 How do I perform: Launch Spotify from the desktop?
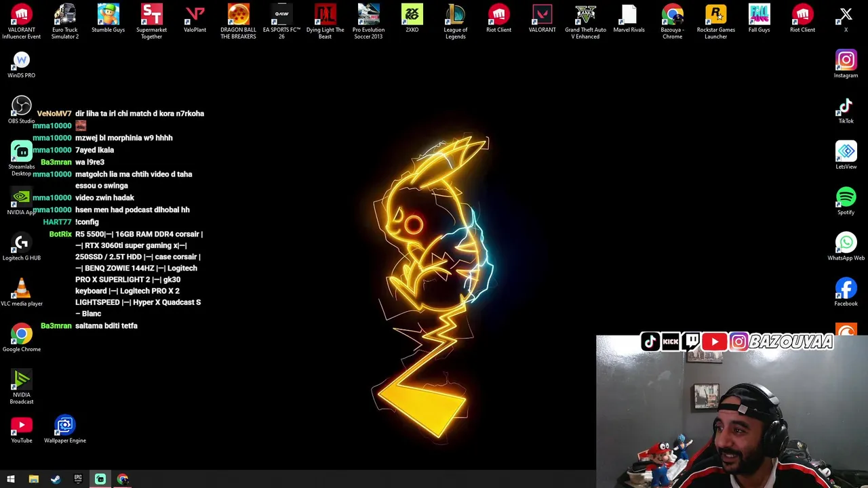[x=846, y=201]
